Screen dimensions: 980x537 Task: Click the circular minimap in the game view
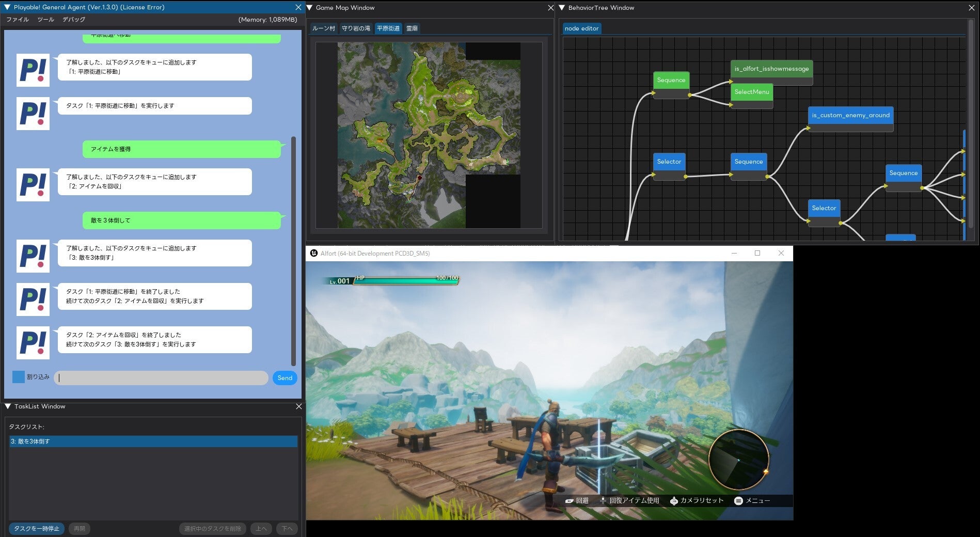738,460
